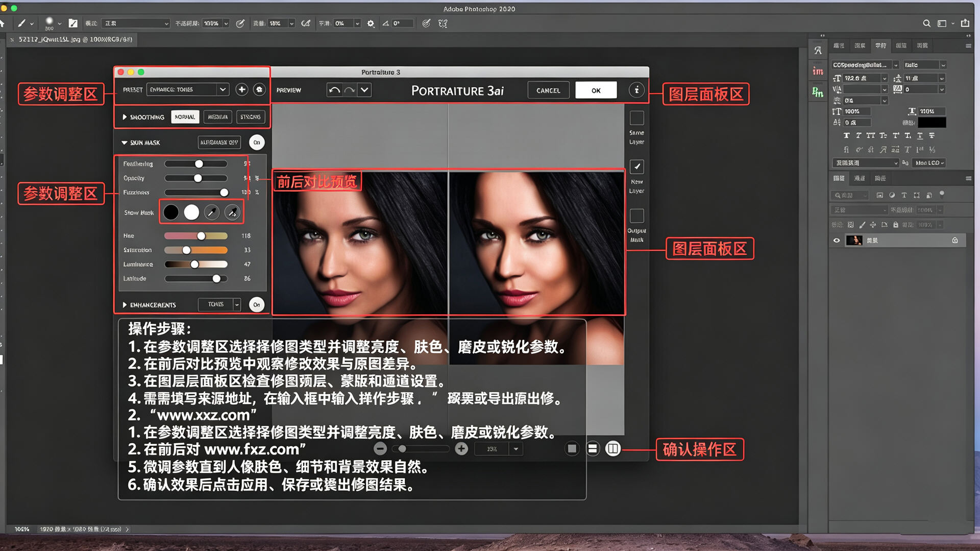The height and width of the screenshot is (551, 980).
Task: Check the Same Layer checkbox
Action: click(x=636, y=118)
